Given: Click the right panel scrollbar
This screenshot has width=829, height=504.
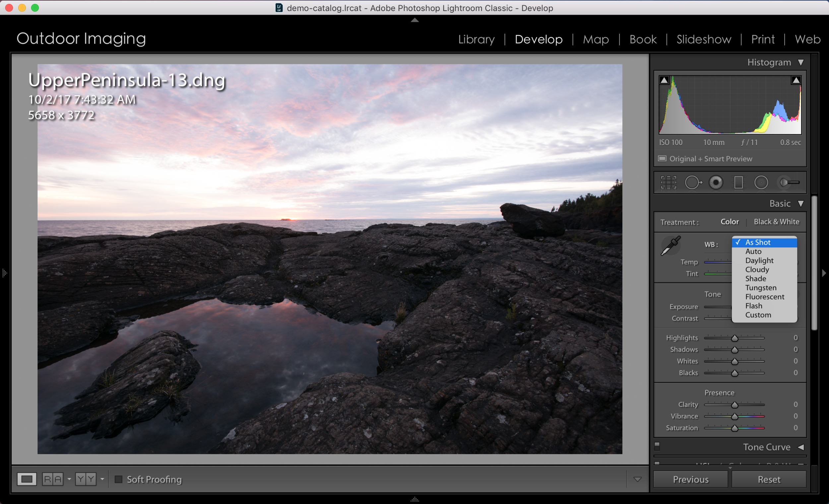Looking at the screenshot, I should 814,263.
